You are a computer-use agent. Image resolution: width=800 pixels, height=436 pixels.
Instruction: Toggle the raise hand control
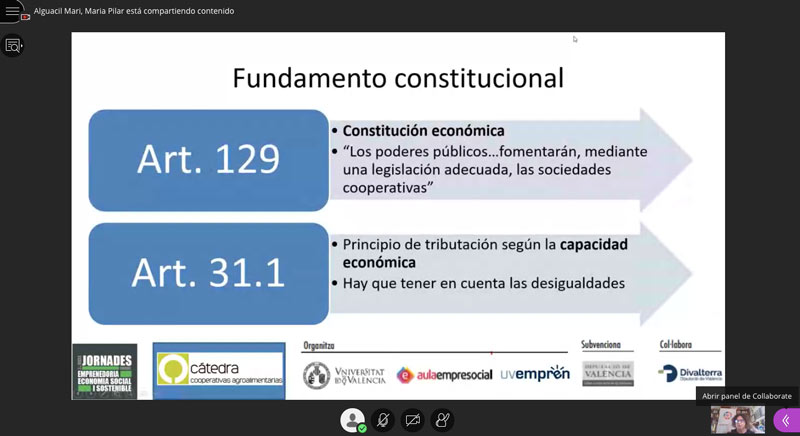point(442,420)
